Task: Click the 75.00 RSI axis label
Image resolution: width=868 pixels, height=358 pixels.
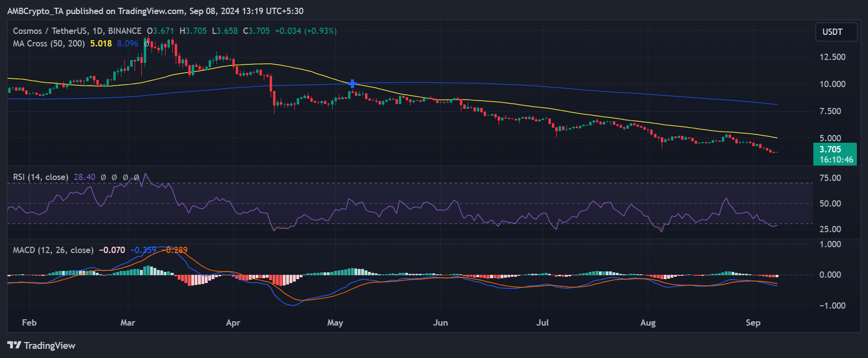Action: 830,178
